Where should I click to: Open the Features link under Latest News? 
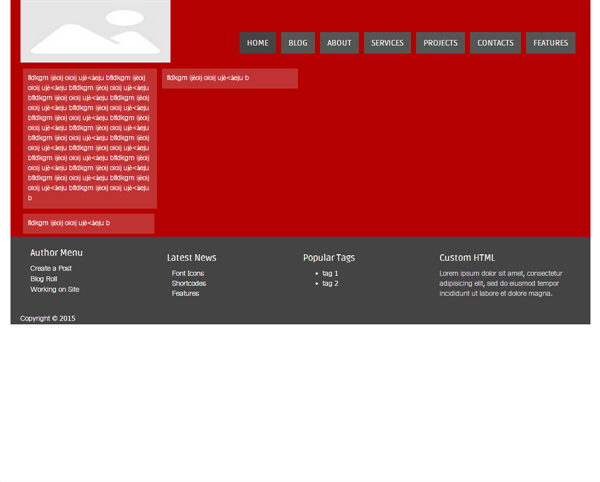pyautogui.click(x=186, y=293)
